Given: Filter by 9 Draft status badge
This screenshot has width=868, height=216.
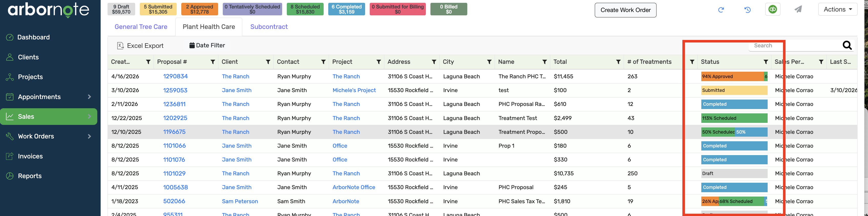Looking at the screenshot, I should click(x=121, y=9).
